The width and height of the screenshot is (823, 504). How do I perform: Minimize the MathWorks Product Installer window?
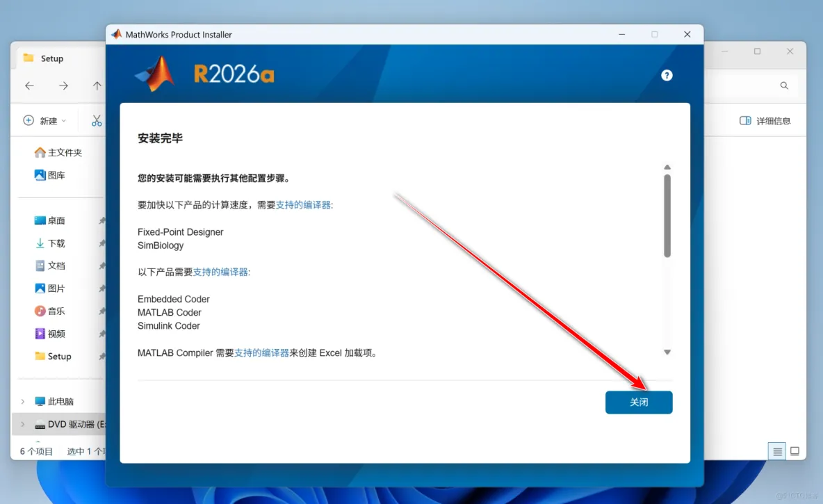point(621,34)
